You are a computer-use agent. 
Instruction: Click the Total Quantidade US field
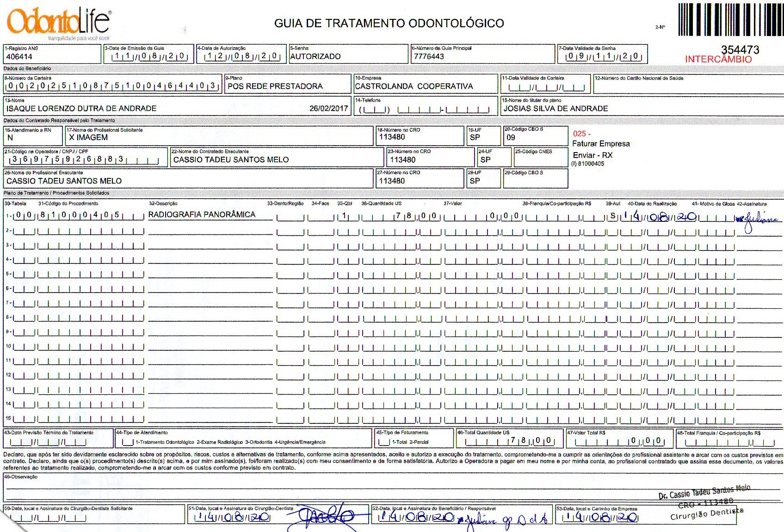tap(510, 439)
